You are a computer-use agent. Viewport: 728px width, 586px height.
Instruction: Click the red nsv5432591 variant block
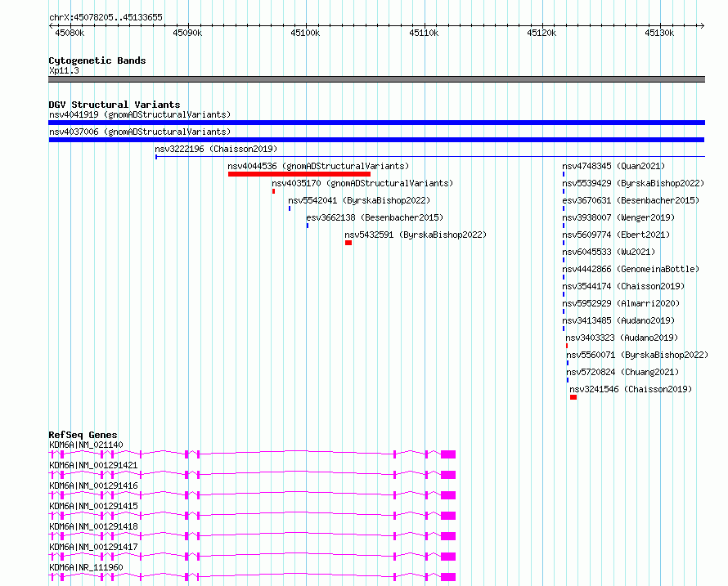click(348, 243)
